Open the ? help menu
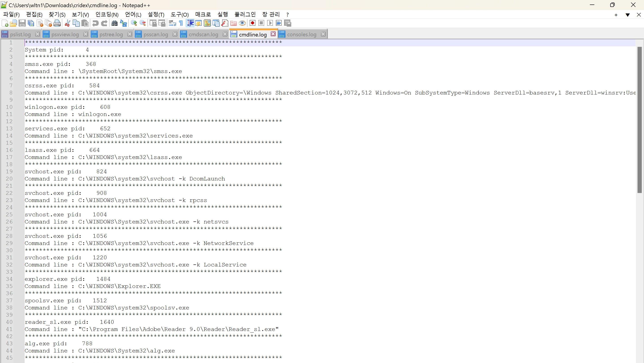Screen dimensions: 644x363 pyautogui.click(x=287, y=15)
